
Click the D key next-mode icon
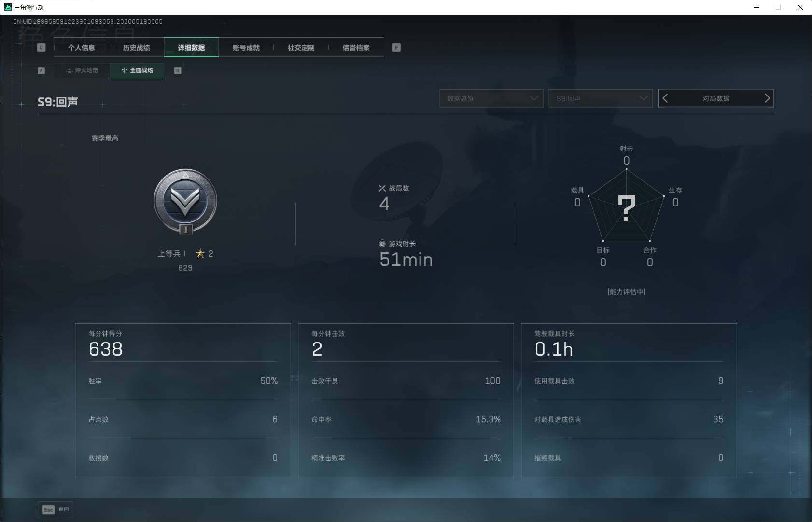tap(178, 70)
